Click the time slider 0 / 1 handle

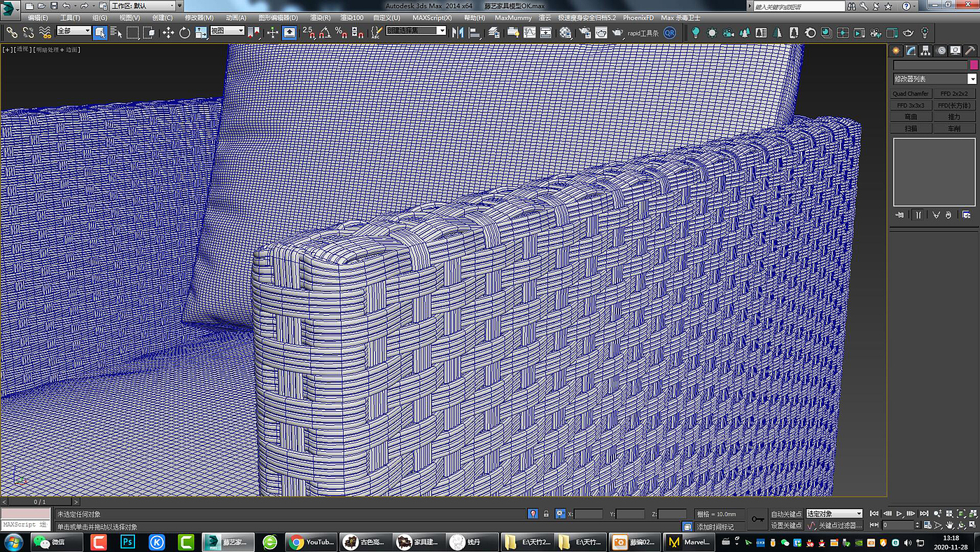click(x=40, y=502)
